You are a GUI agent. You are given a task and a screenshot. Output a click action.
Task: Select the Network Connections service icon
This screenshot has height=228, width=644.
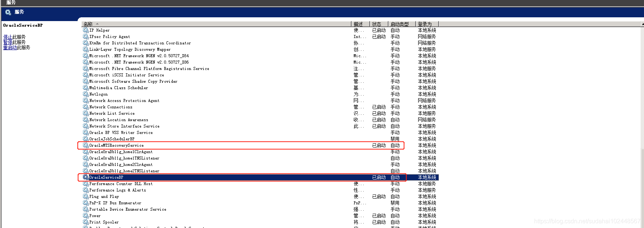click(x=86, y=107)
